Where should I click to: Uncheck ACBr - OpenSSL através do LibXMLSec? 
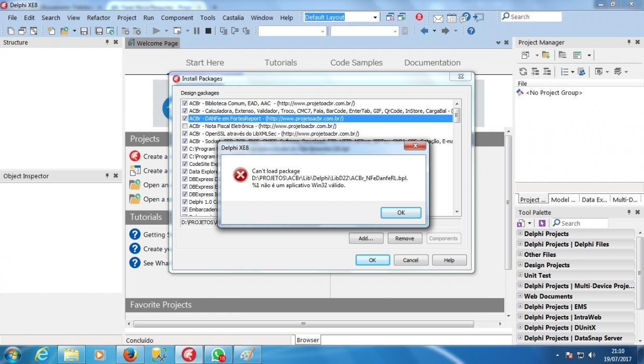[185, 134]
